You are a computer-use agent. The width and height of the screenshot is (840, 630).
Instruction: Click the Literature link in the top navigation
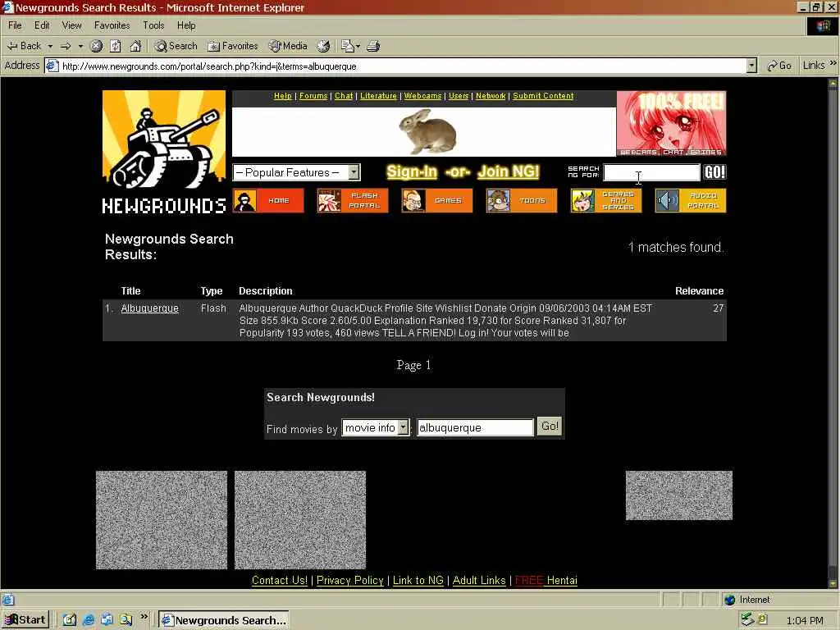[378, 96]
